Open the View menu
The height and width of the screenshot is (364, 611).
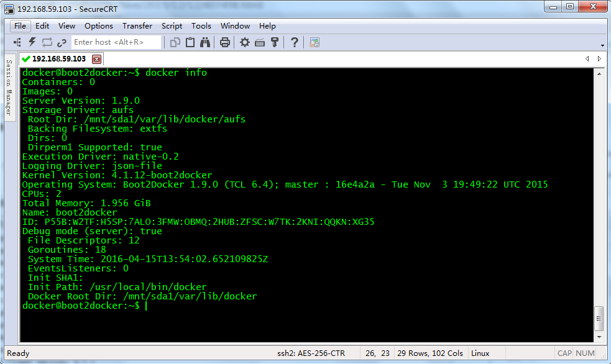[x=67, y=25]
